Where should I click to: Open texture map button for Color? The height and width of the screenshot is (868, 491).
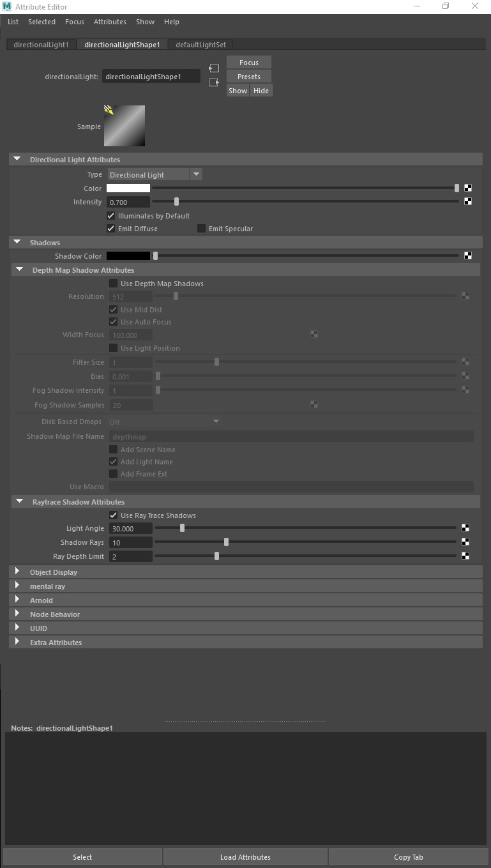468,188
